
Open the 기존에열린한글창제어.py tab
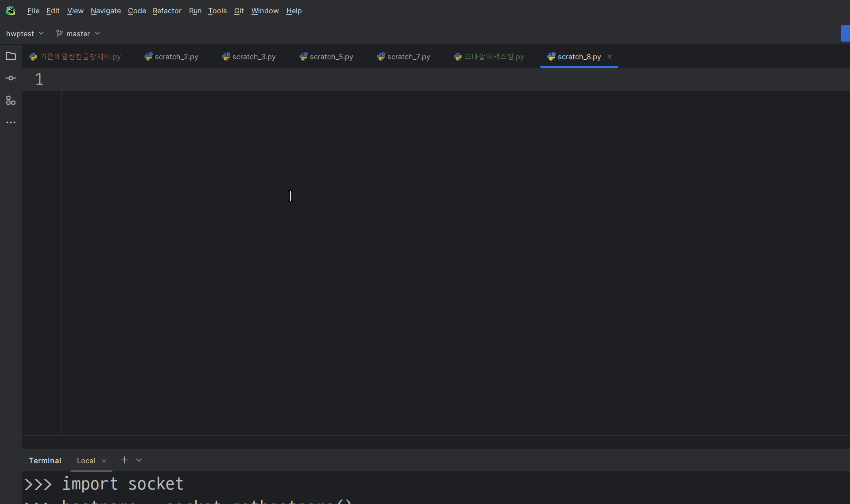point(75,57)
